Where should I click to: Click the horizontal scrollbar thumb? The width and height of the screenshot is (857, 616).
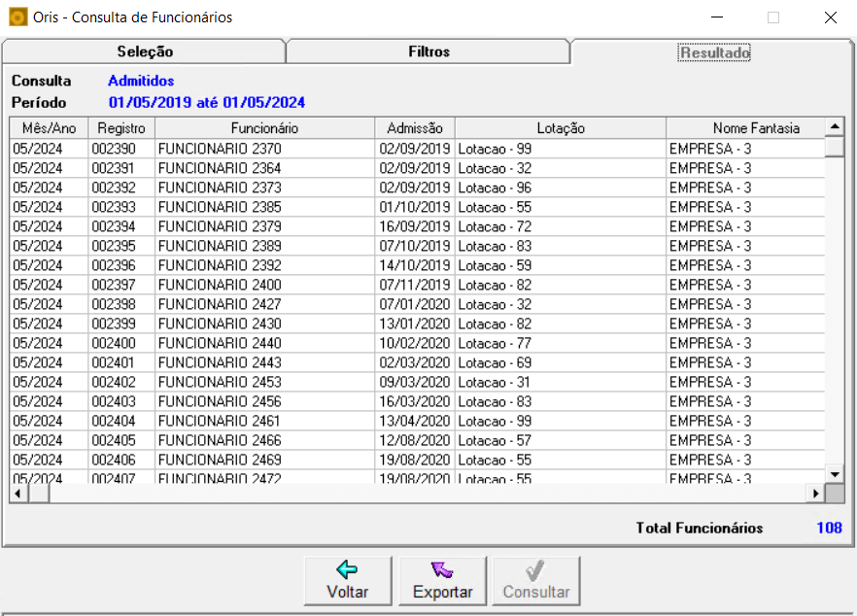click(x=39, y=494)
